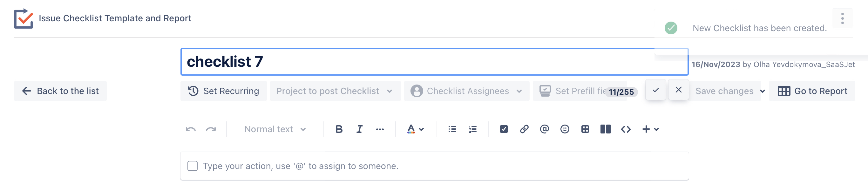Image resolution: width=868 pixels, height=184 pixels.
Task: Expand the Checklist Assignees dropdown
Action: tap(466, 91)
